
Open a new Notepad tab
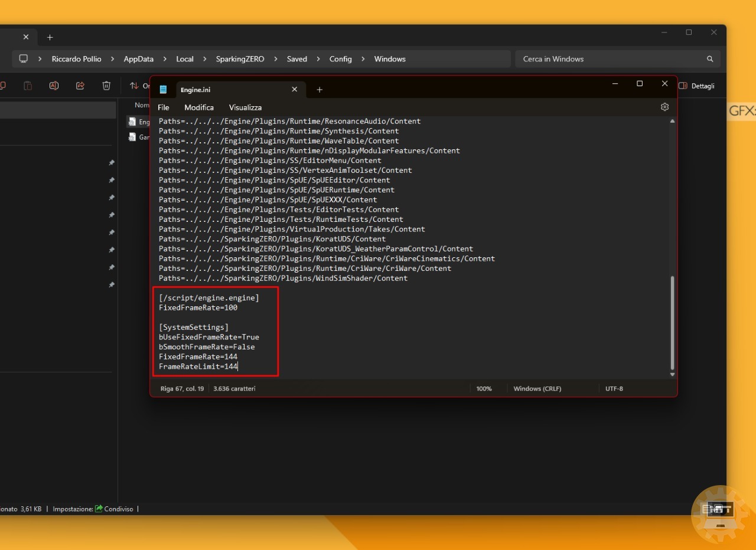point(320,90)
